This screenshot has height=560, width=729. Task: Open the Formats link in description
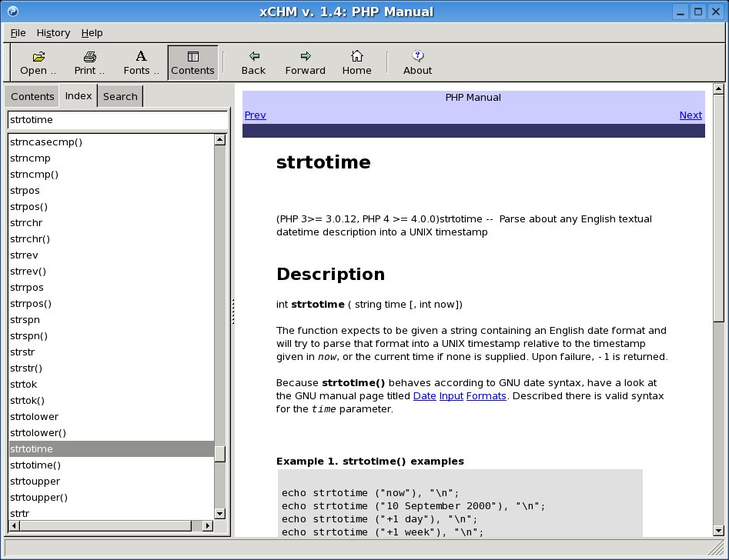486,395
